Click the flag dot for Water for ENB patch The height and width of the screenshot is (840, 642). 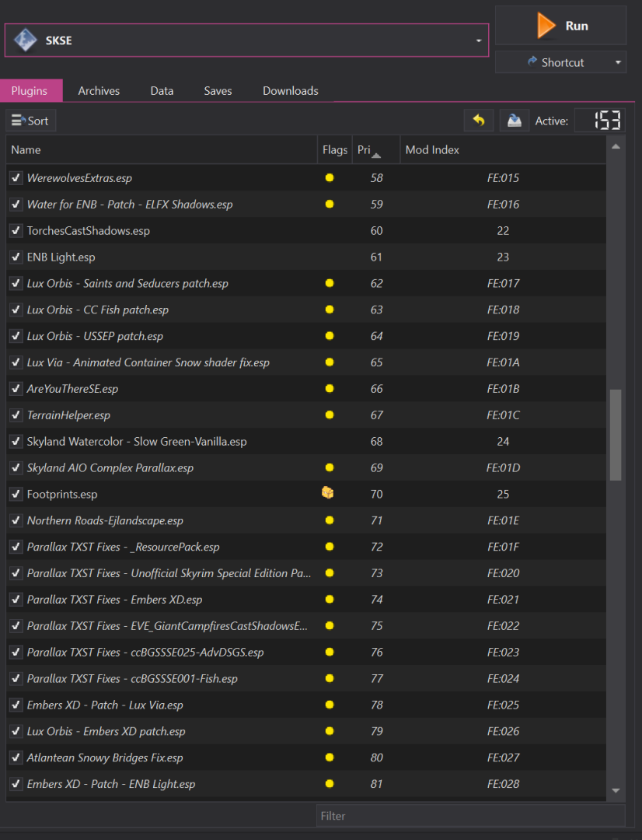[330, 204]
